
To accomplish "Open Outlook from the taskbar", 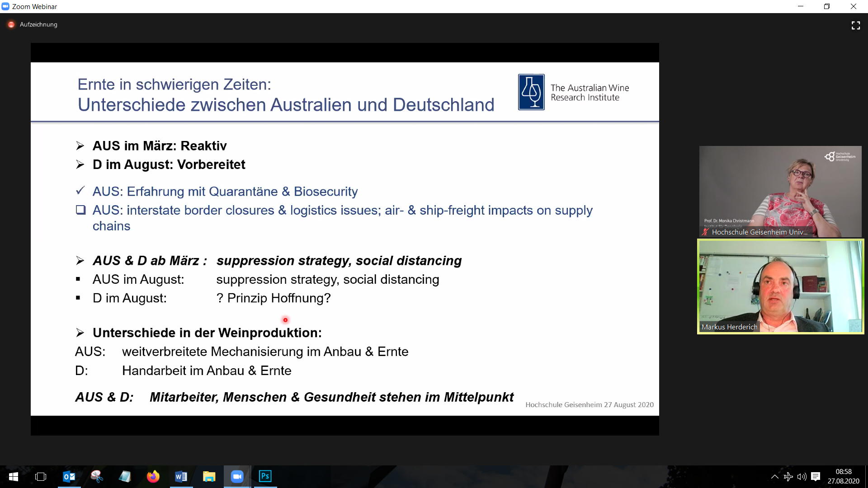I will pyautogui.click(x=69, y=477).
